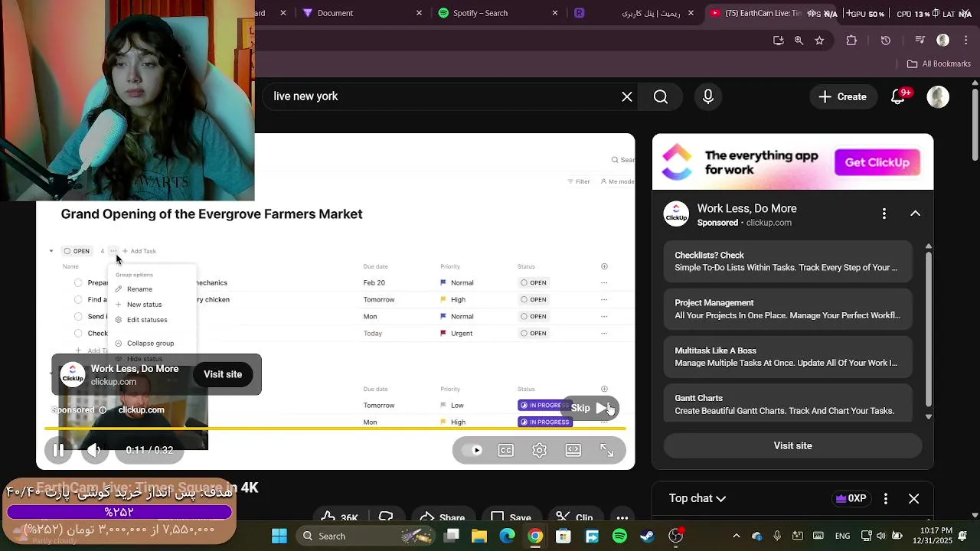The height and width of the screenshot is (551, 980).
Task: Close the live chat panel
Action: pos(914,498)
